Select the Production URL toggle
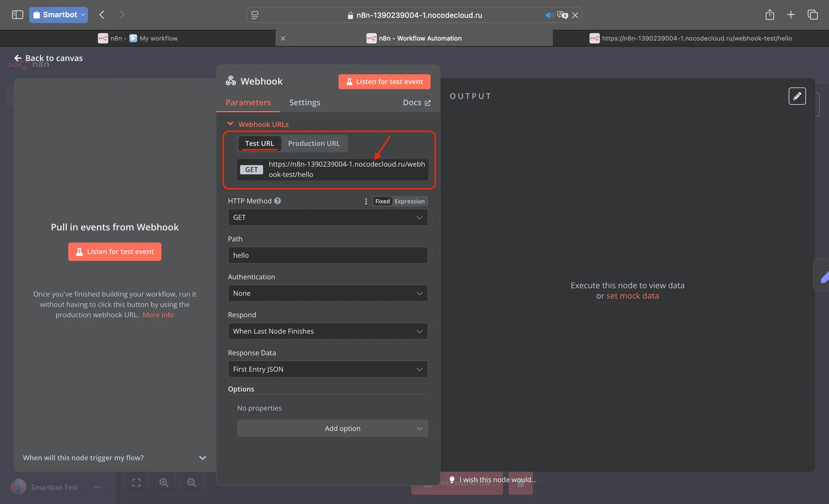Screen dimensions: 829x504 coord(314,144)
